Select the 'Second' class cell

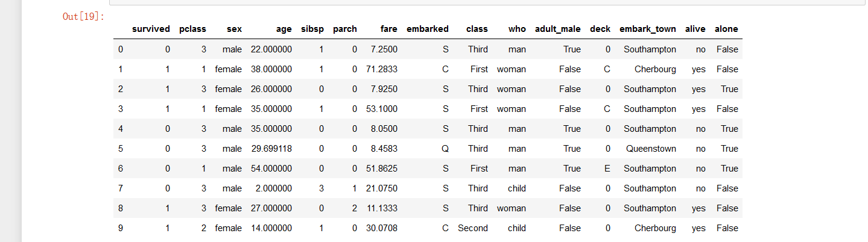coord(473,228)
